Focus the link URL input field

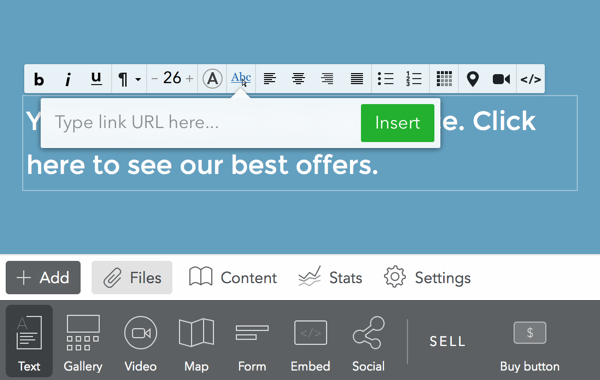(x=204, y=123)
